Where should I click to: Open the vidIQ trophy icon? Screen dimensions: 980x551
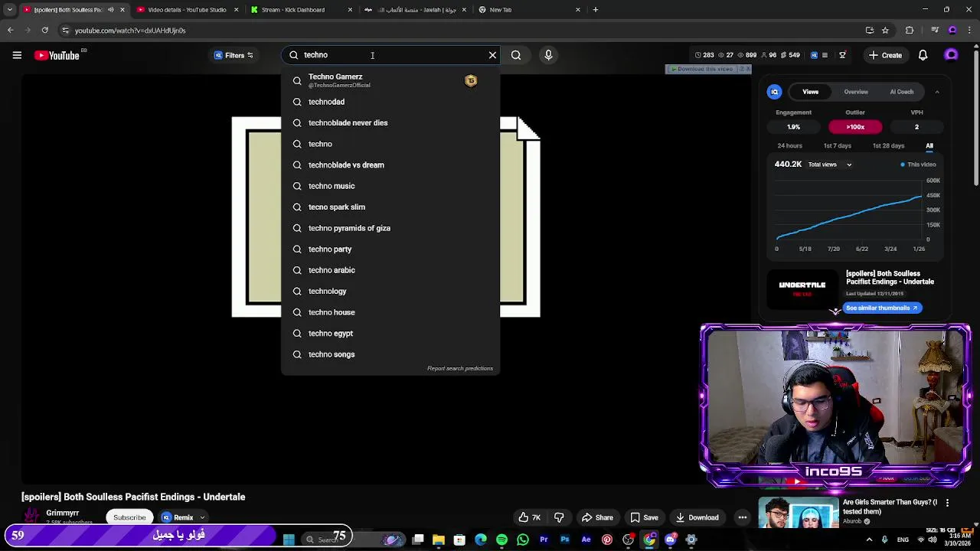[x=842, y=55]
